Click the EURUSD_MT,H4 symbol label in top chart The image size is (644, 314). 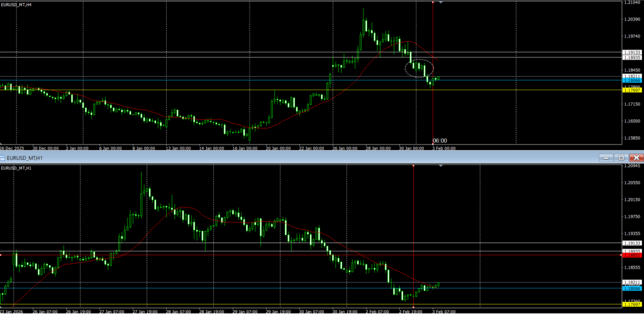point(17,4)
